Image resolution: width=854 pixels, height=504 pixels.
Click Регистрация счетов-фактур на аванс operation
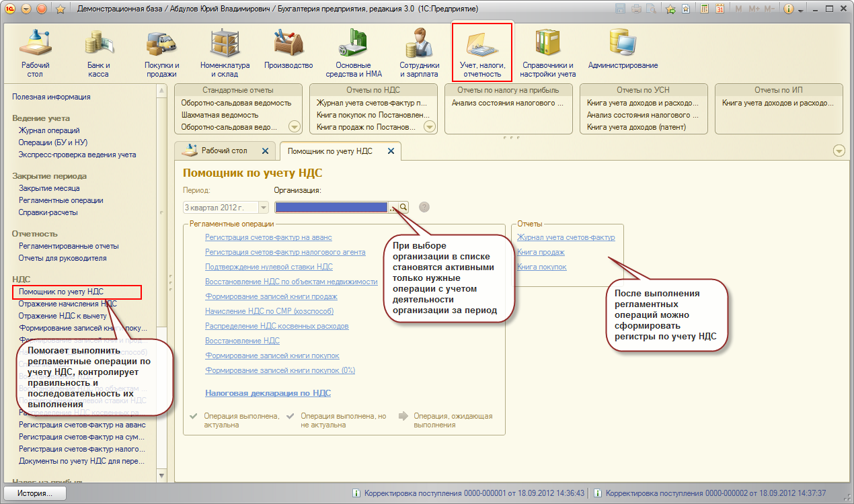(x=268, y=237)
